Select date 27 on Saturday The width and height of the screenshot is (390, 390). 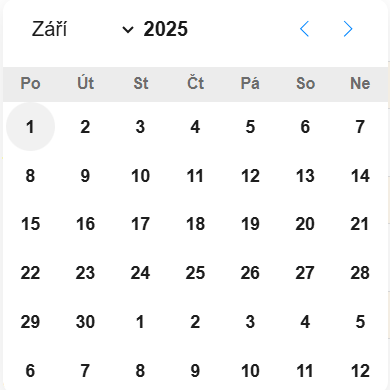305,273
